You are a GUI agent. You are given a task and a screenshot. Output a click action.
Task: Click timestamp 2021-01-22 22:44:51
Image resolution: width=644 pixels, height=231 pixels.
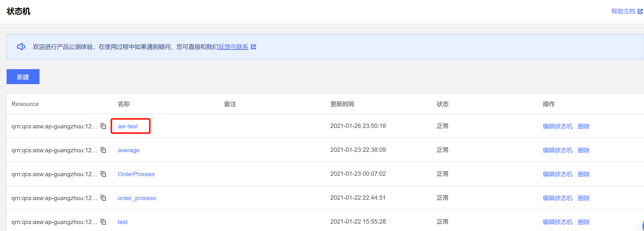358,198
